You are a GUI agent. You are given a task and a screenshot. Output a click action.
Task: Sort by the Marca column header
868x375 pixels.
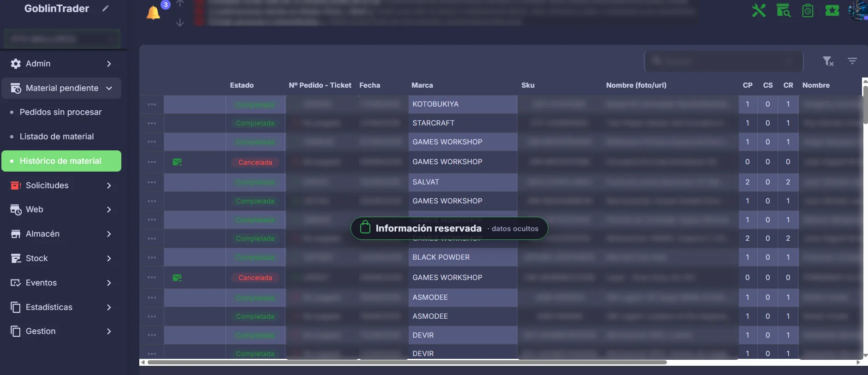[x=422, y=85]
